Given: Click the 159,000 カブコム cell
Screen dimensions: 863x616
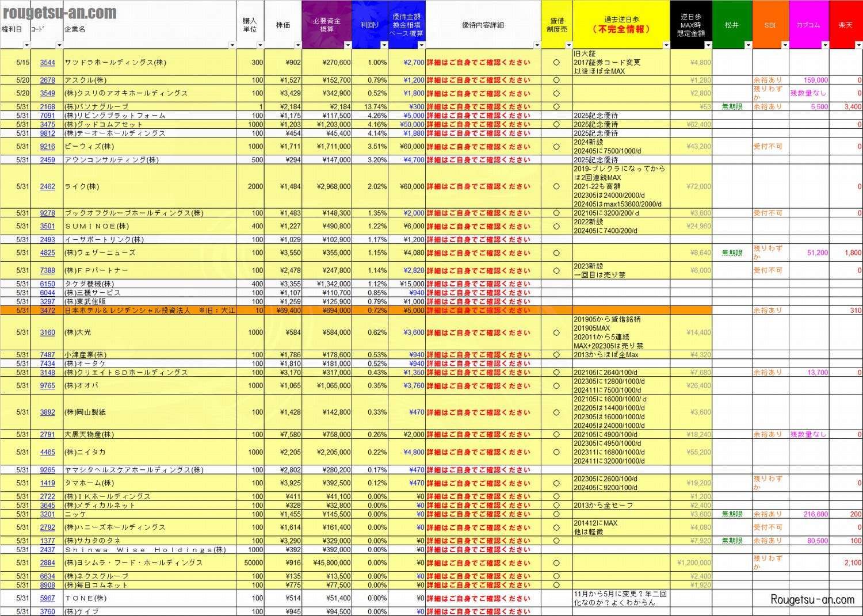Looking at the screenshot, I should [x=809, y=81].
